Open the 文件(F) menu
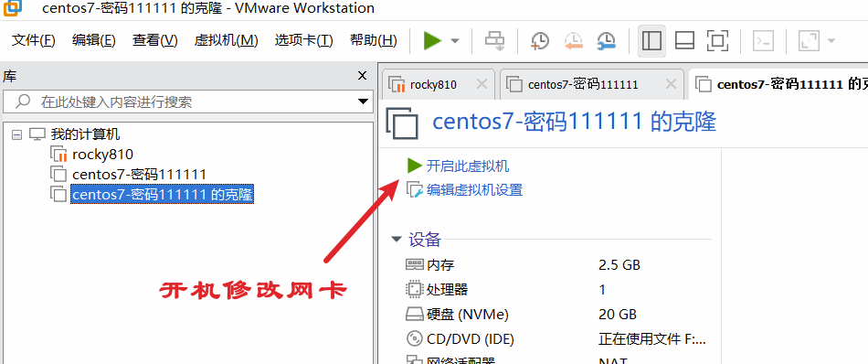 (34, 40)
